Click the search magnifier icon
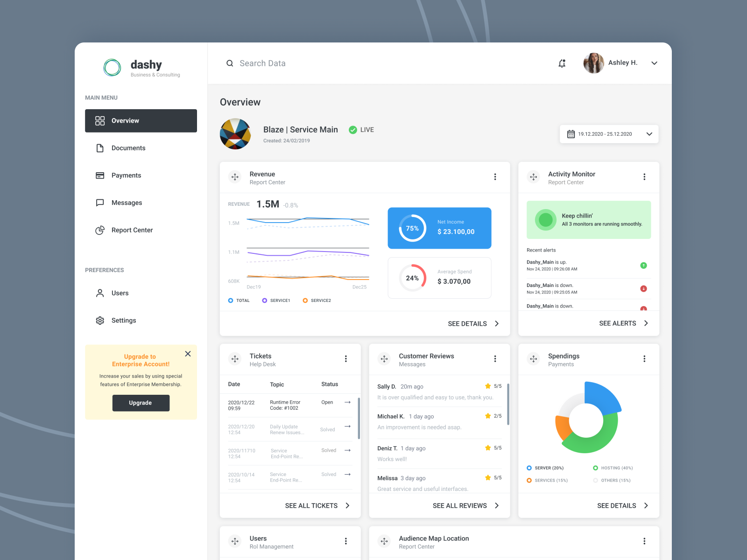The width and height of the screenshot is (747, 560). coord(230,63)
